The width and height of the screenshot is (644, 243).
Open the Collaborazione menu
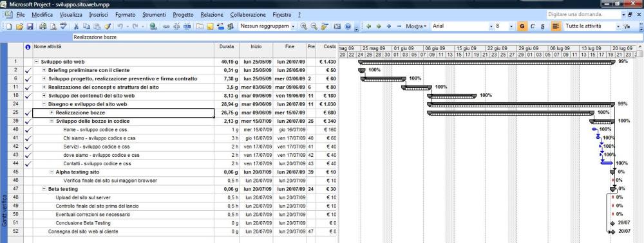coord(248,15)
